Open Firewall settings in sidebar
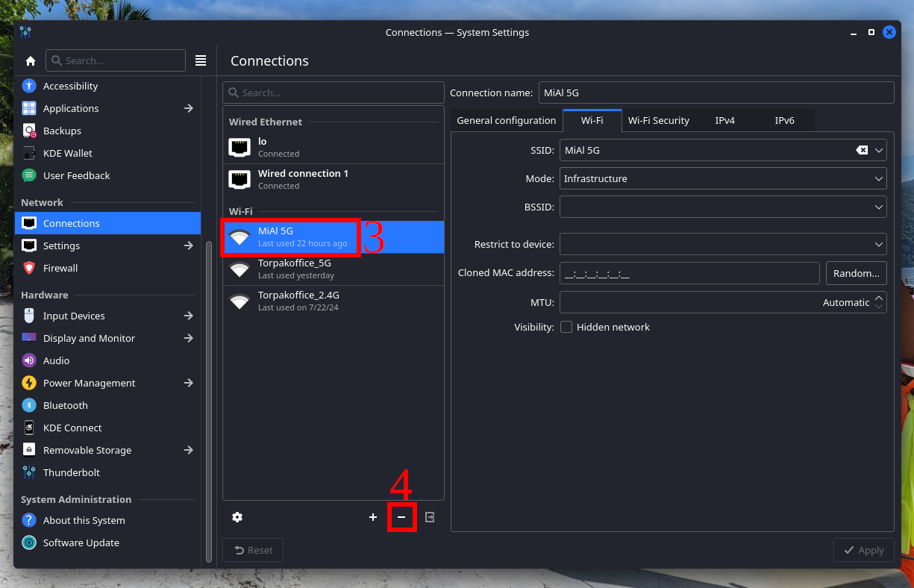 point(60,268)
